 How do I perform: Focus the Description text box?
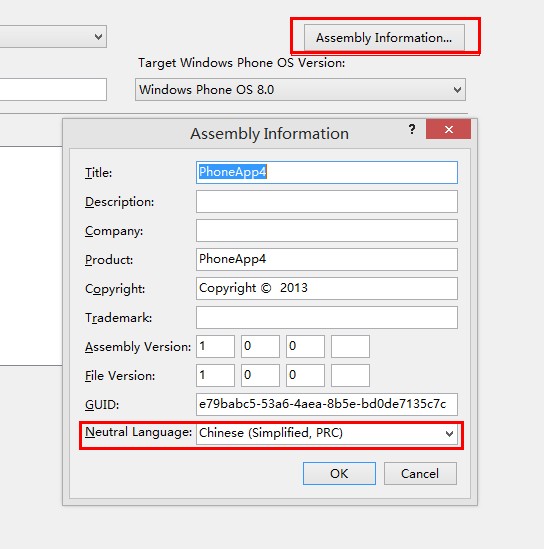click(x=327, y=201)
